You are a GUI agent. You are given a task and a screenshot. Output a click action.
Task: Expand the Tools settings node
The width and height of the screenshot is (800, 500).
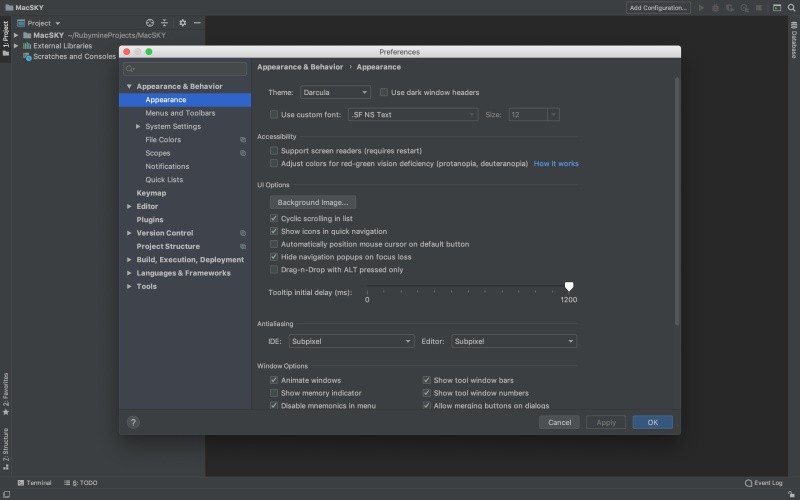point(129,286)
